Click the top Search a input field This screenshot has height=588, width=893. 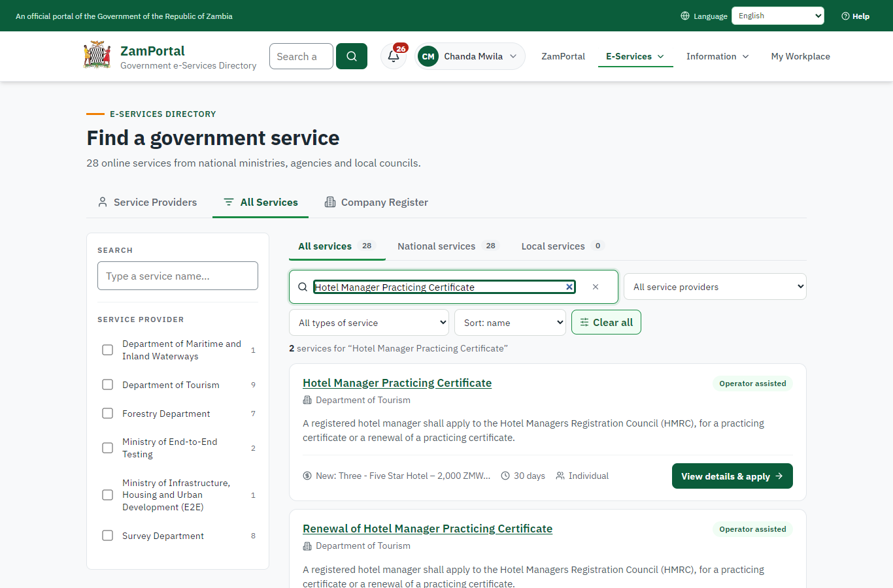pyautogui.click(x=301, y=56)
